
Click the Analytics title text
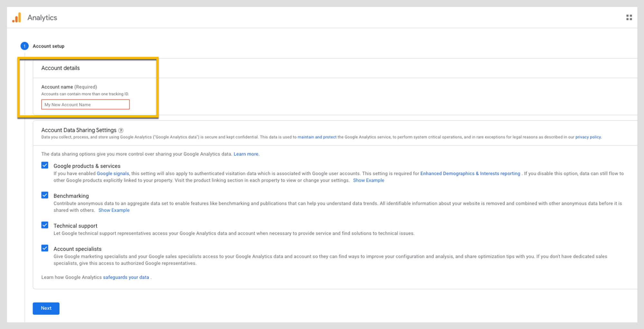pos(42,18)
